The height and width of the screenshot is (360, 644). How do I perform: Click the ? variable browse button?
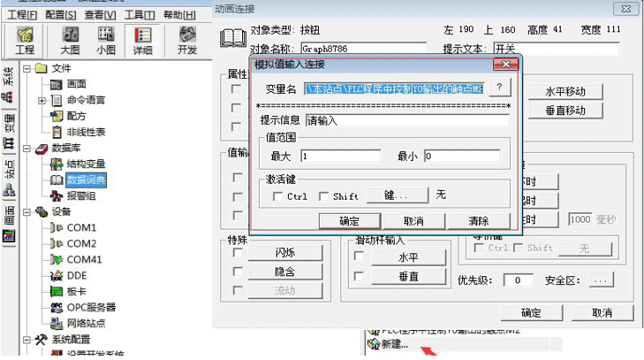499,88
